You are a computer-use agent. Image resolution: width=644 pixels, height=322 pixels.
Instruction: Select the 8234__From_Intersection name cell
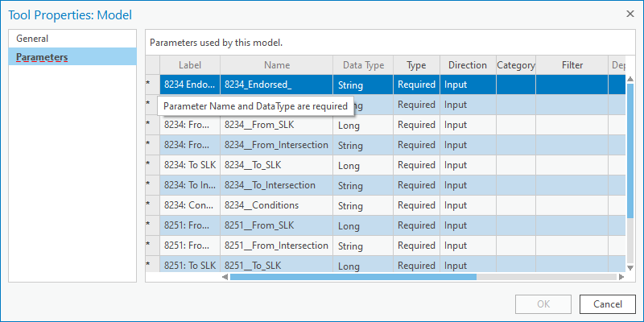click(x=276, y=145)
